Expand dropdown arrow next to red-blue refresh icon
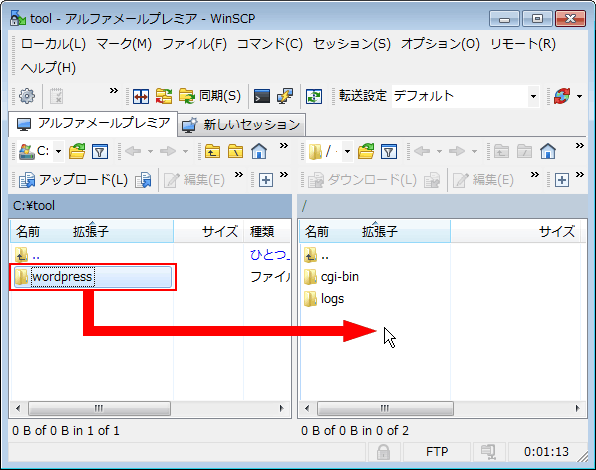This screenshot has height=470, width=596. coord(579,96)
